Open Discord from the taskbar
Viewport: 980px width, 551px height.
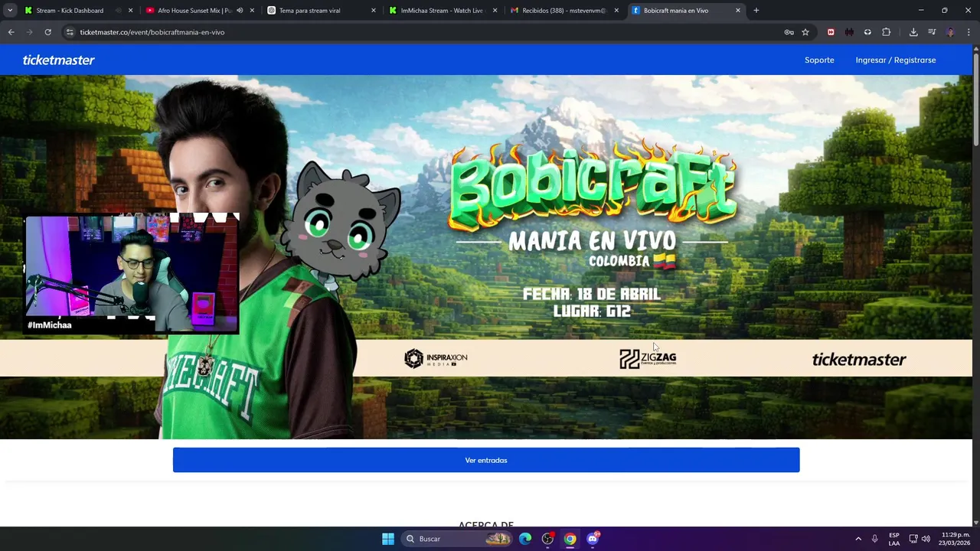point(593,539)
